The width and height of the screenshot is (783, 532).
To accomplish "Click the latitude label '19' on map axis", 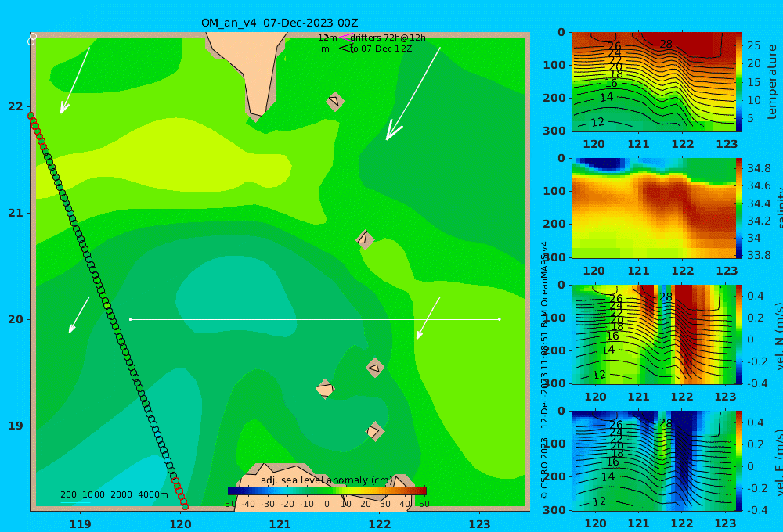I will click(16, 426).
